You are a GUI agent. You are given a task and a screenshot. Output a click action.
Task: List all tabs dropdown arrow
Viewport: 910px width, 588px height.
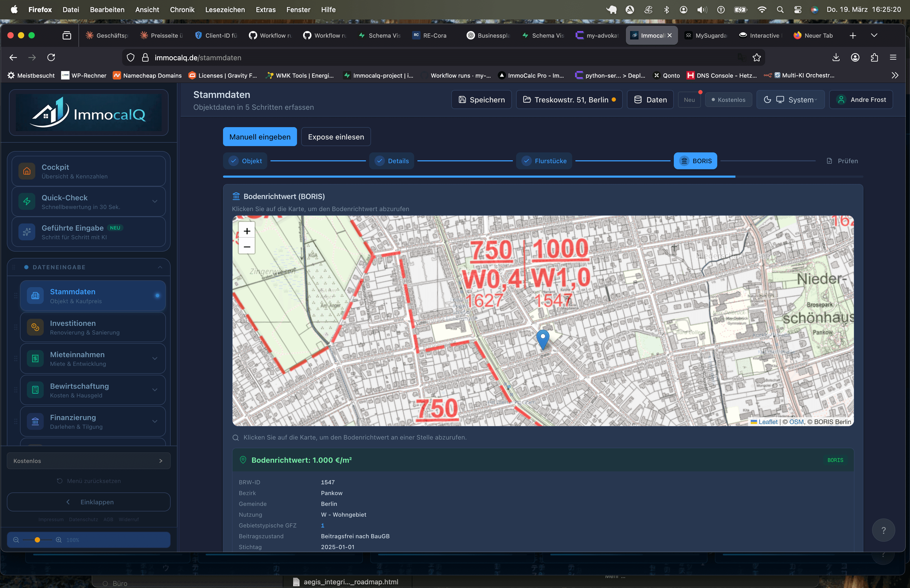[x=874, y=36]
